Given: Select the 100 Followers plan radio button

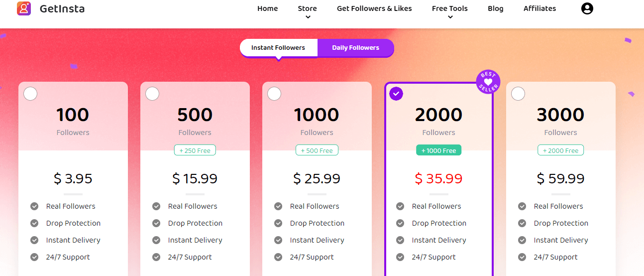Looking at the screenshot, I should [x=30, y=94].
